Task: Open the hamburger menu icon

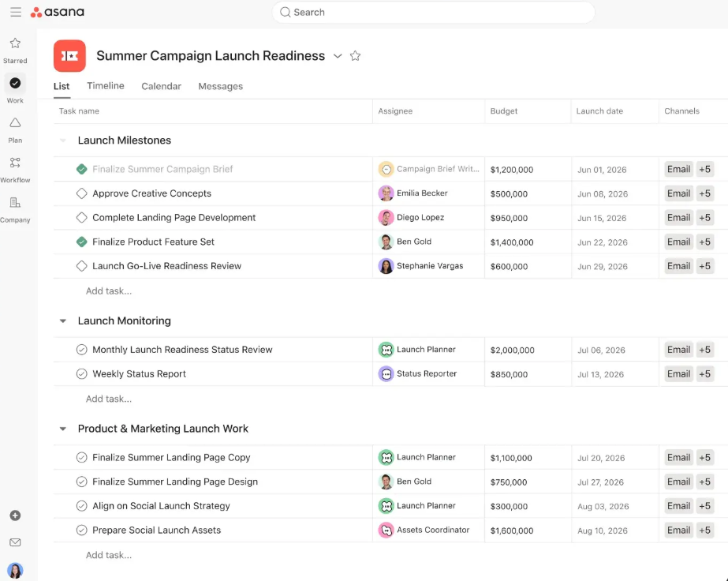Action: point(16,12)
